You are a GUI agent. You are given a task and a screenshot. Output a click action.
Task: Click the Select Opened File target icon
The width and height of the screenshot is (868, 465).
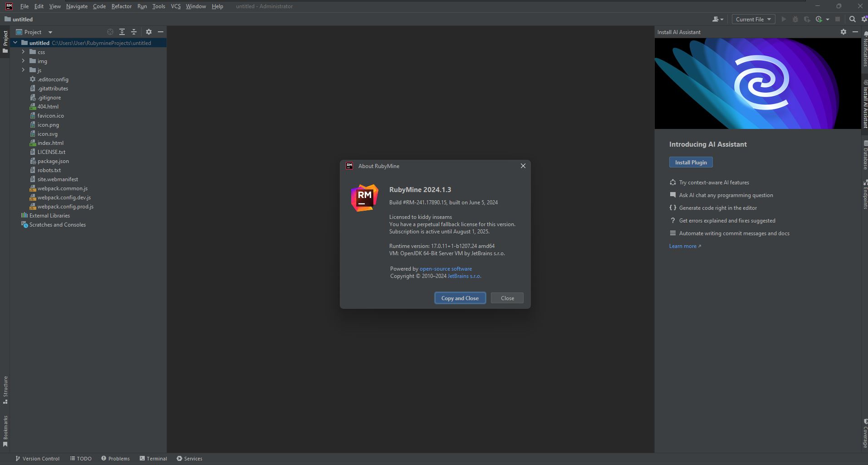coord(110,32)
